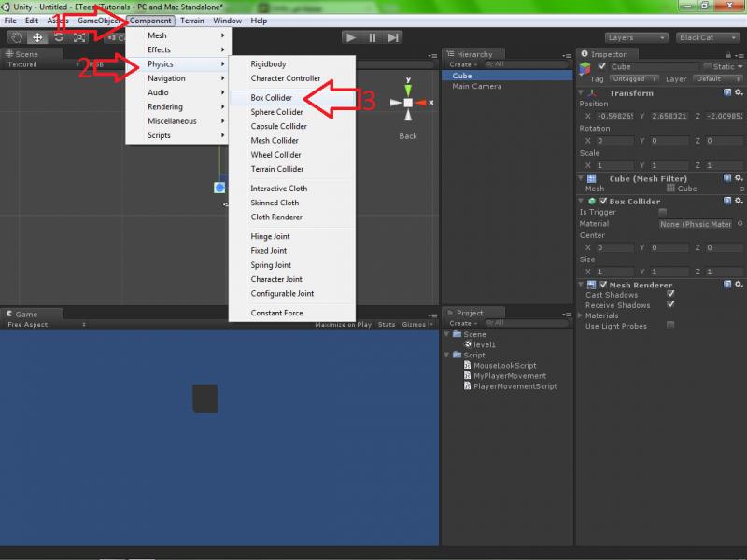747x560 pixels.
Task: Open the Layer Default dropdown
Action: pos(718,79)
